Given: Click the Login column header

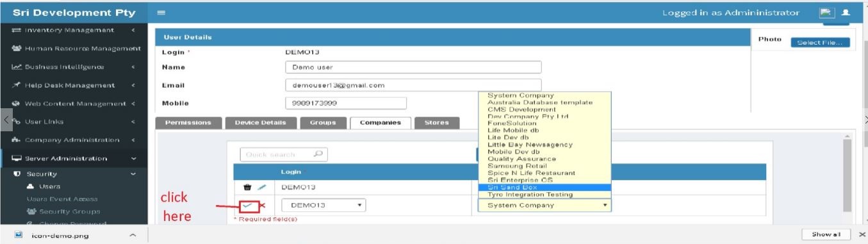Looking at the screenshot, I should 291,172.
